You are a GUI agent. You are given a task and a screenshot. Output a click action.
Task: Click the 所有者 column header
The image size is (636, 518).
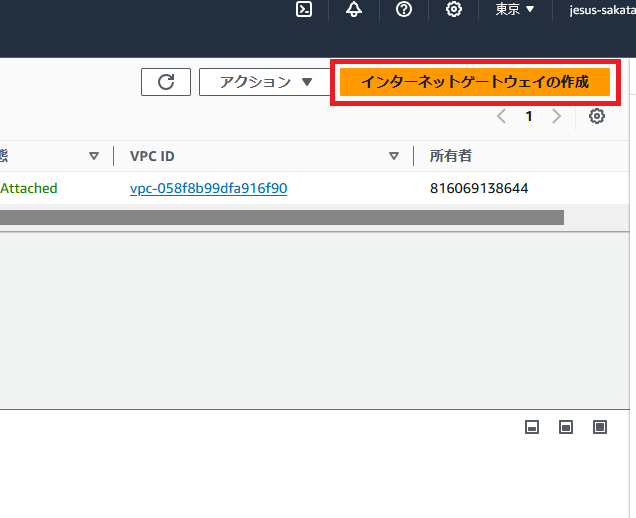tap(451, 156)
